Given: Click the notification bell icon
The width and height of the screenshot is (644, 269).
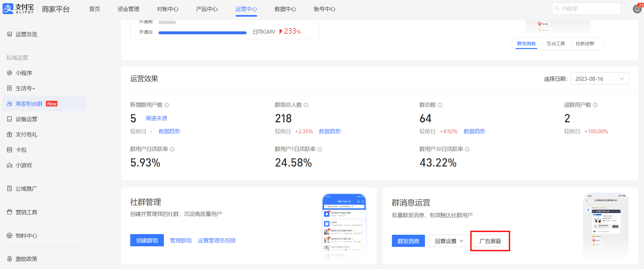Looking at the screenshot, I should pyautogui.click(x=637, y=9).
